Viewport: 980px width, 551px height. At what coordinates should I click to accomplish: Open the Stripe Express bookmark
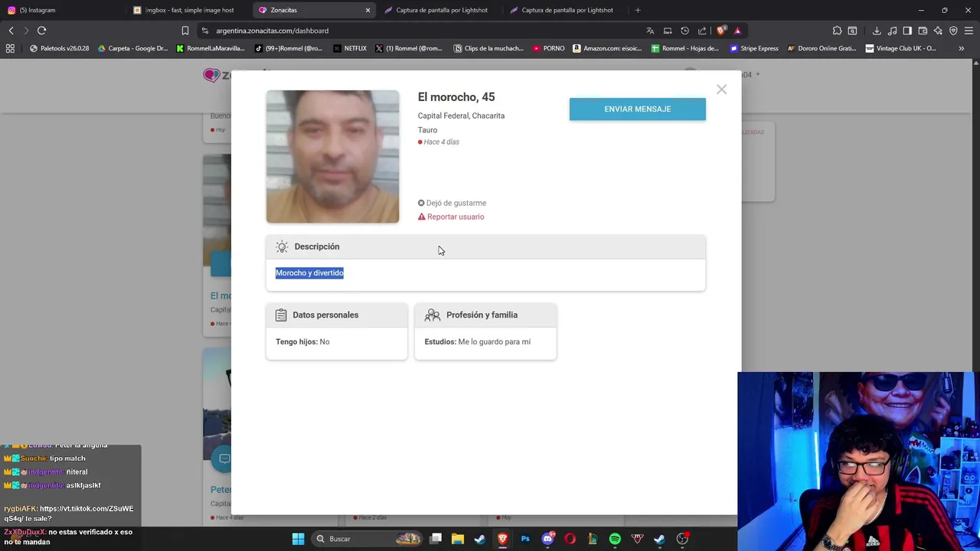pos(754,48)
